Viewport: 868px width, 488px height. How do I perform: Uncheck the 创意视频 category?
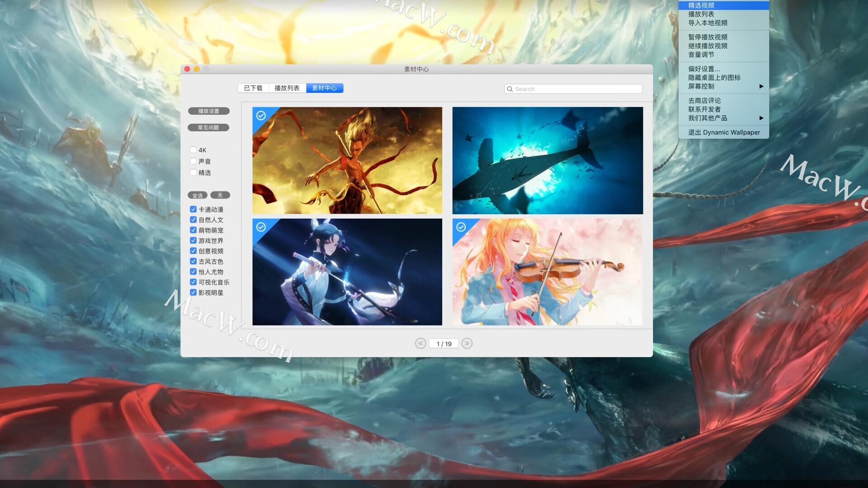193,251
